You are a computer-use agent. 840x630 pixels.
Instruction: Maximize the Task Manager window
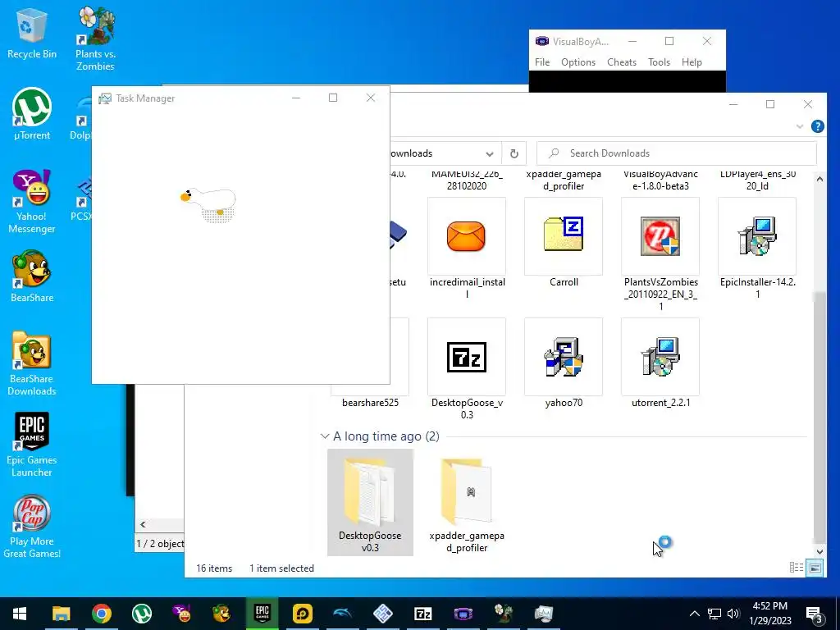pos(333,98)
